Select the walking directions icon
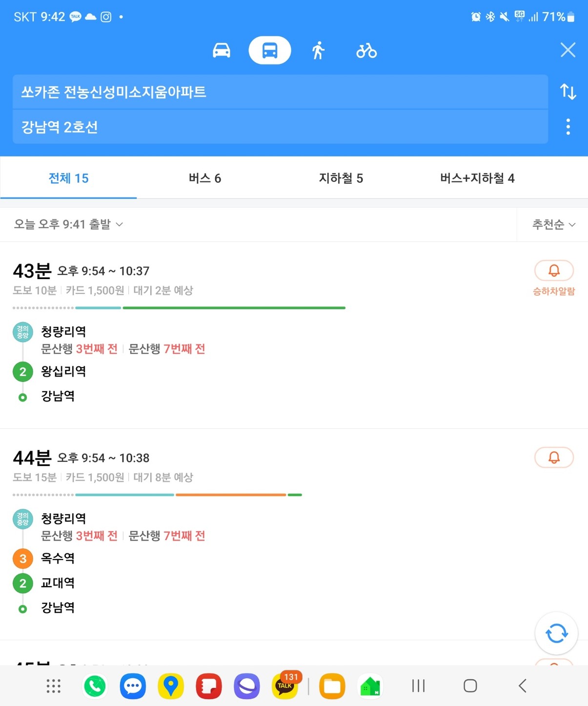This screenshot has height=706, width=588. coord(318,50)
